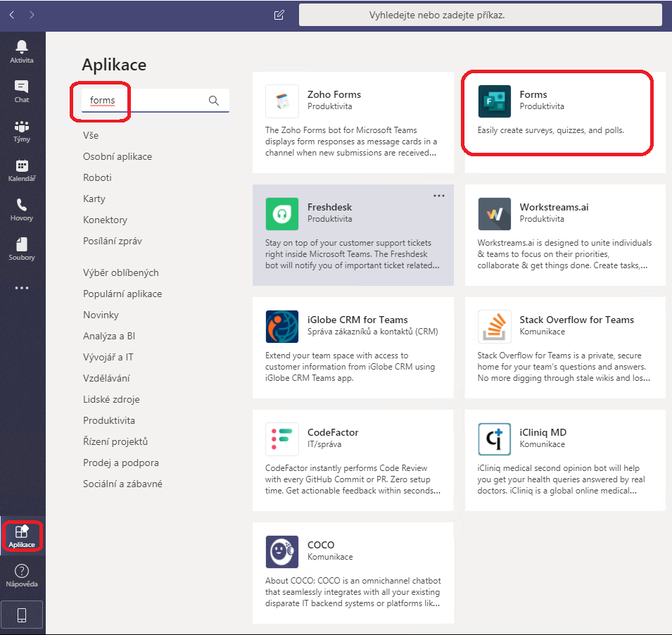Open the Forms app title

point(533,94)
